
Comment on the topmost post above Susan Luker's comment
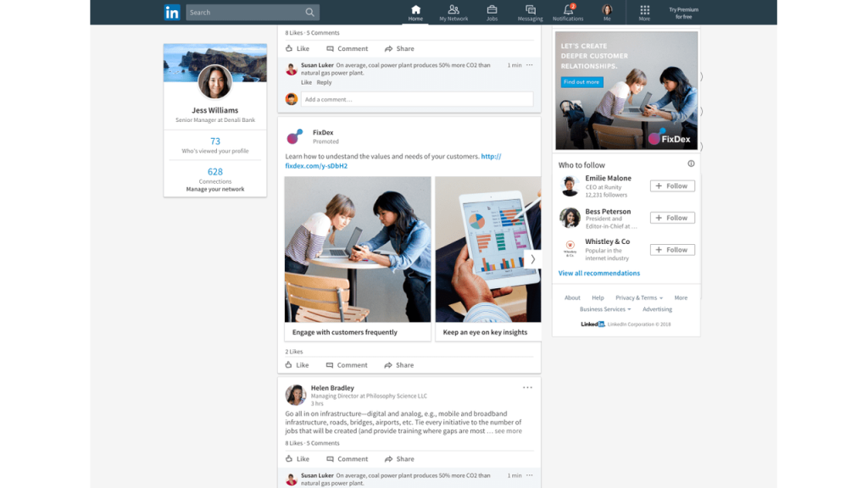click(347, 48)
